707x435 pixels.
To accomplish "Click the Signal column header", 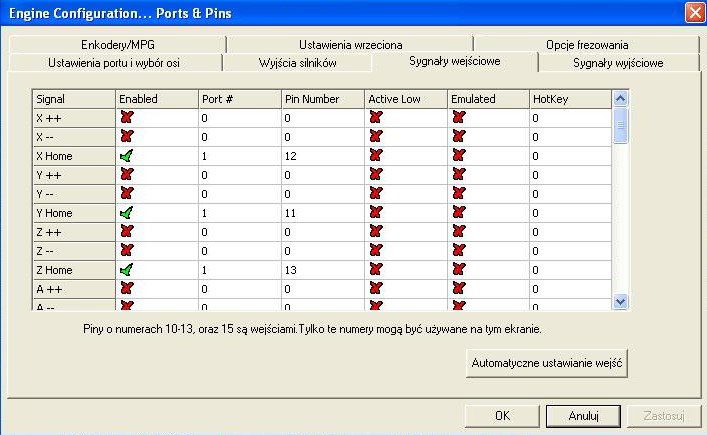I will click(74, 99).
